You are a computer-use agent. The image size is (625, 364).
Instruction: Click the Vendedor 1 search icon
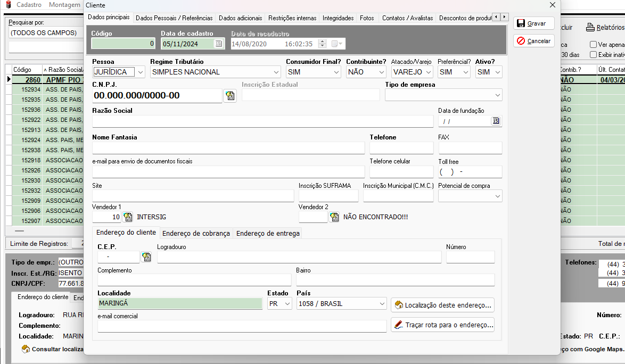coord(128,217)
